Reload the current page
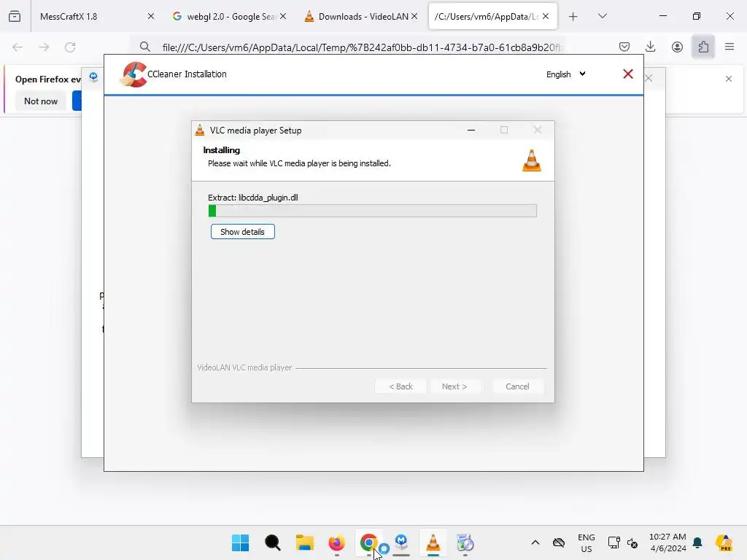This screenshot has width=747, height=560. 70,47
